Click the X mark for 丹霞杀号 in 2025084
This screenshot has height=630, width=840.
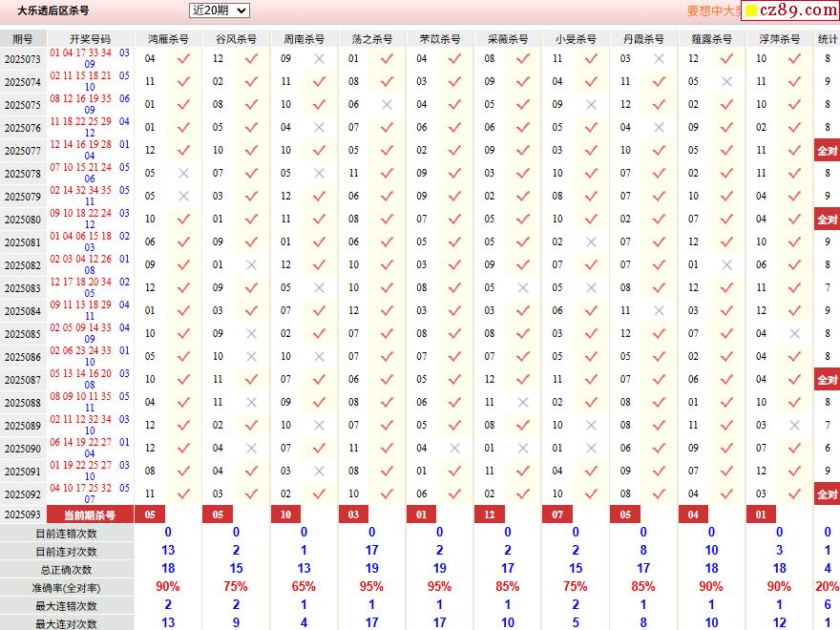659,311
